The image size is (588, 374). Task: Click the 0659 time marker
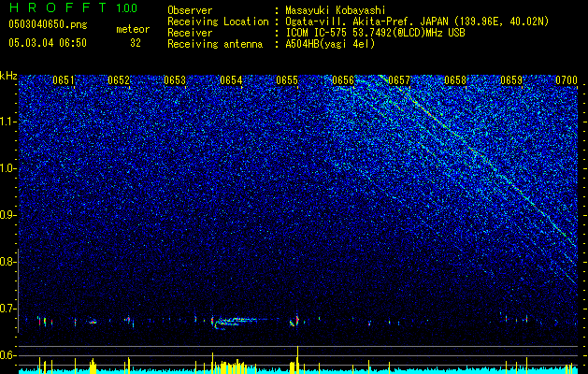(511, 80)
